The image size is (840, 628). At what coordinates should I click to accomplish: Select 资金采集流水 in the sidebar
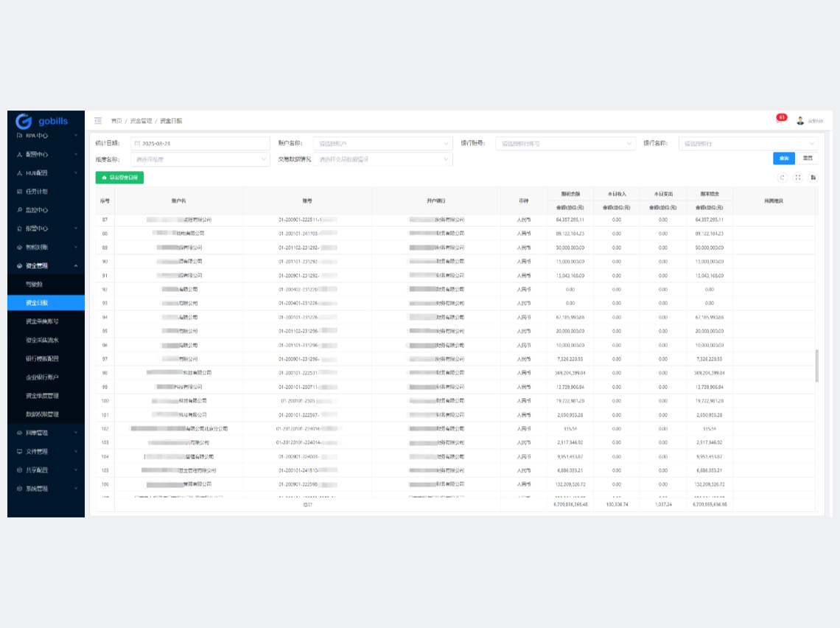pyautogui.click(x=42, y=340)
